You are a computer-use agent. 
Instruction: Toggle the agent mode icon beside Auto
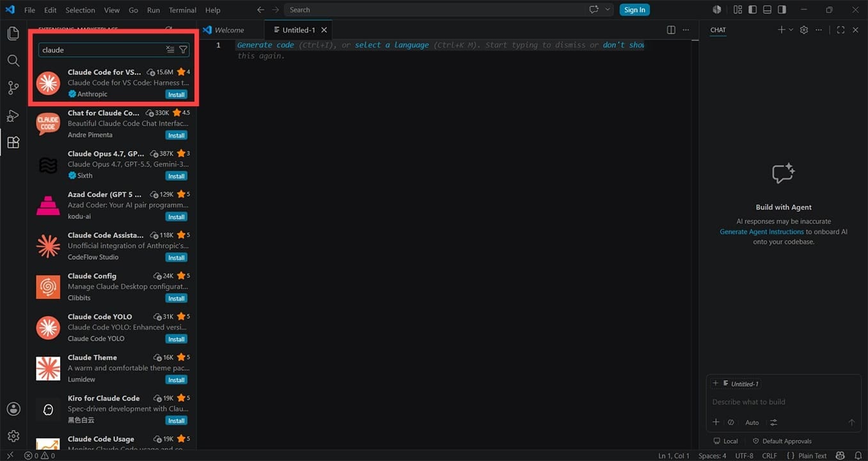click(x=731, y=422)
